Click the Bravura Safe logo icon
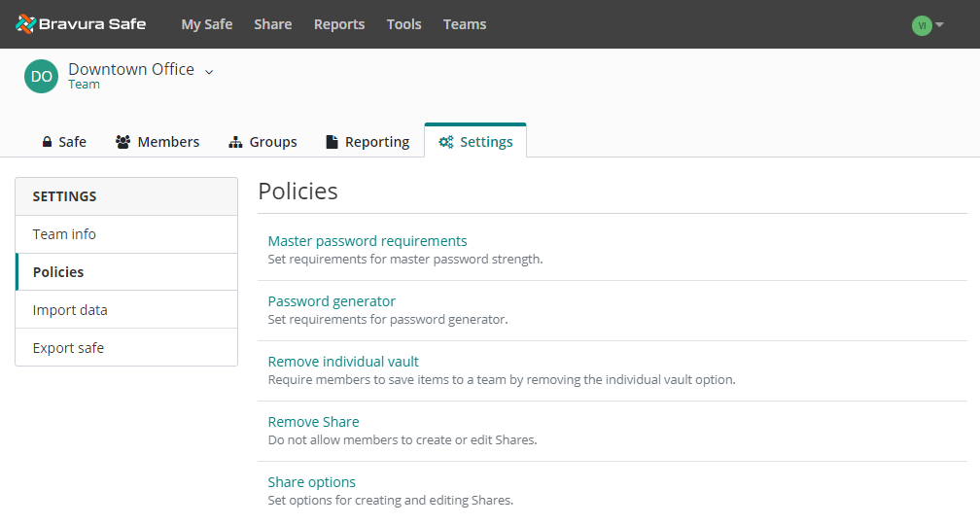The height and width of the screenshot is (525, 980). pos(25,23)
